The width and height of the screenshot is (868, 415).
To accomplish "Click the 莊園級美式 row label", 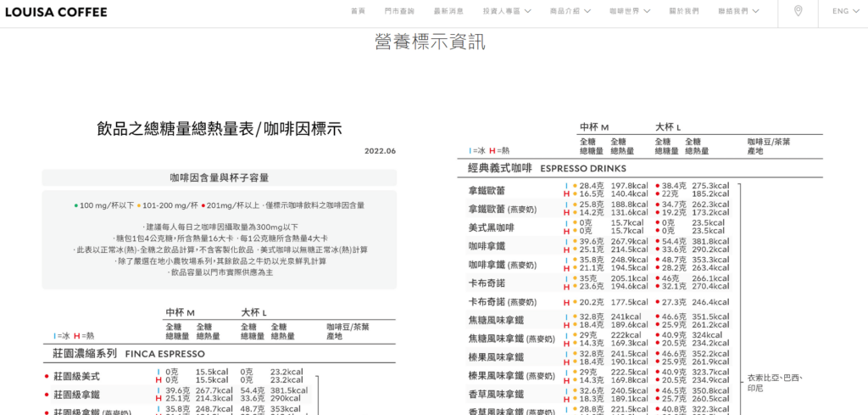I will pyautogui.click(x=76, y=376).
